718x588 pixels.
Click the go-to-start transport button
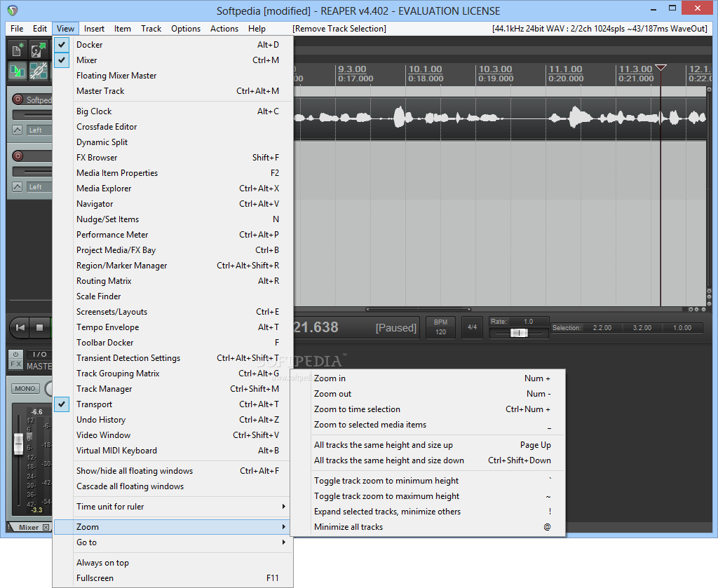click(20, 327)
